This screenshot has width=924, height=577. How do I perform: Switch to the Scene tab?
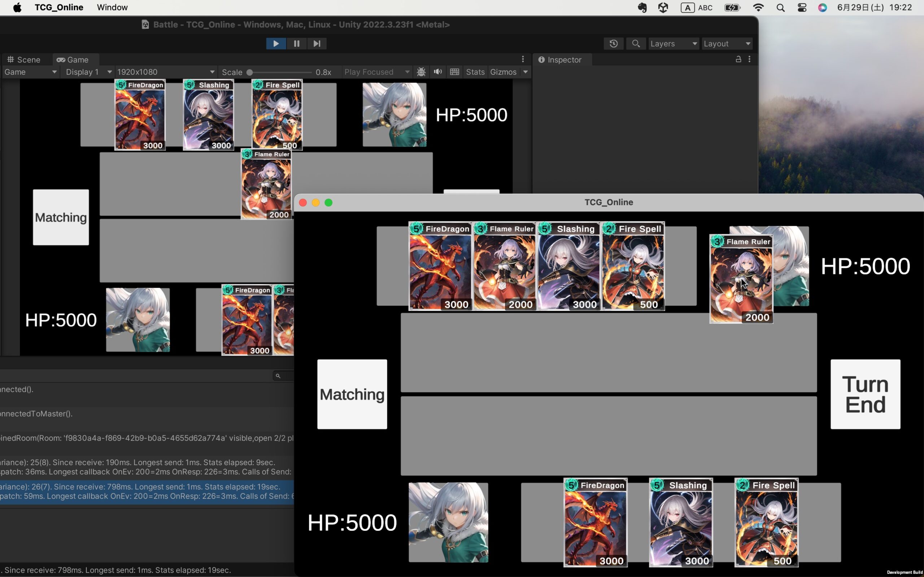point(24,60)
